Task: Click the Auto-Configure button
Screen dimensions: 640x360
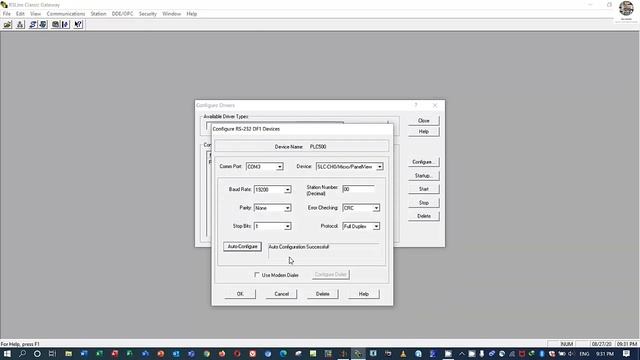Action: pos(242,247)
